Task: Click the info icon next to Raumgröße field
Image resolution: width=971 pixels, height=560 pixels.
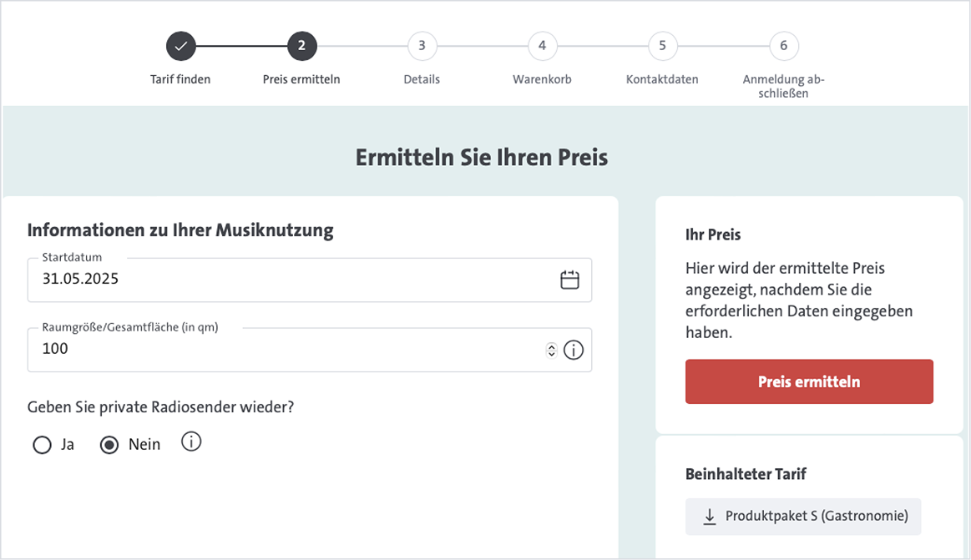Action: pyautogui.click(x=573, y=350)
